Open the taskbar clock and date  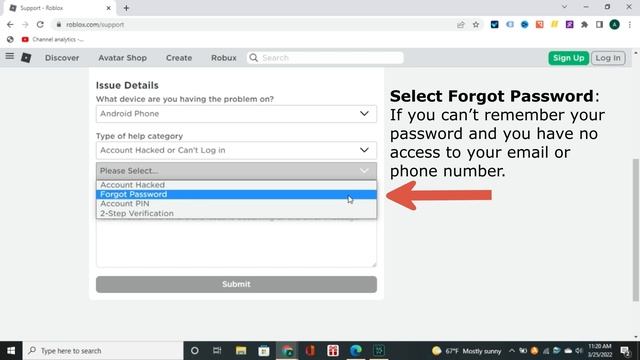[600, 351]
